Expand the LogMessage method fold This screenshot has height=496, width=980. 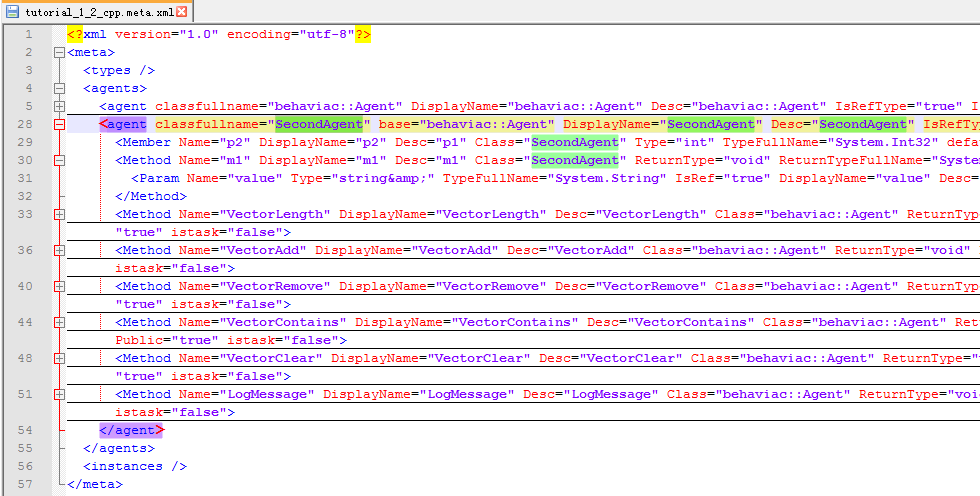point(59,394)
